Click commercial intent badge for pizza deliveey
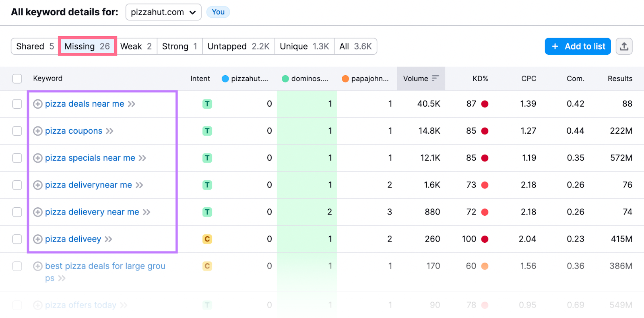This screenshot has height=318, width=644. point(207,239)
